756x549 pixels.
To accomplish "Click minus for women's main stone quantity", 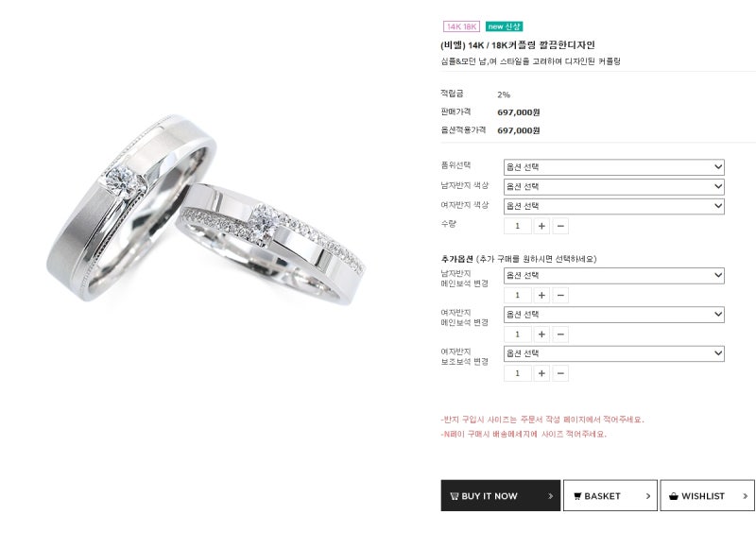I will tap(560, 335).
